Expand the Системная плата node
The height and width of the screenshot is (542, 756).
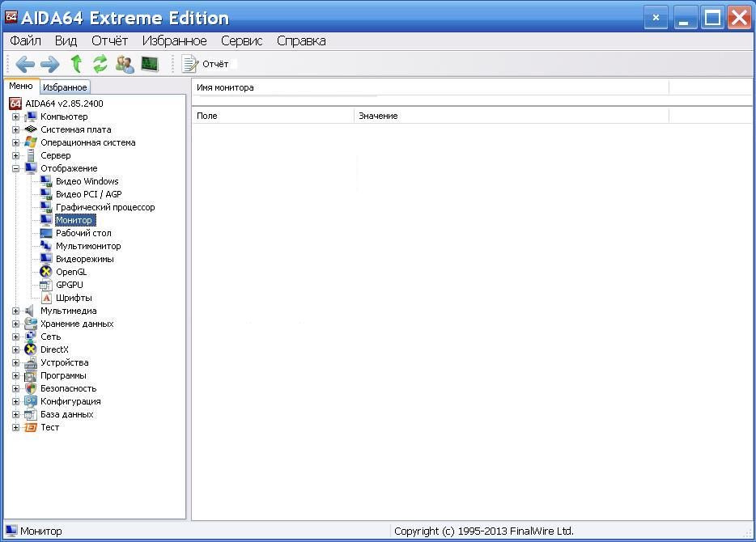point(15,129)
